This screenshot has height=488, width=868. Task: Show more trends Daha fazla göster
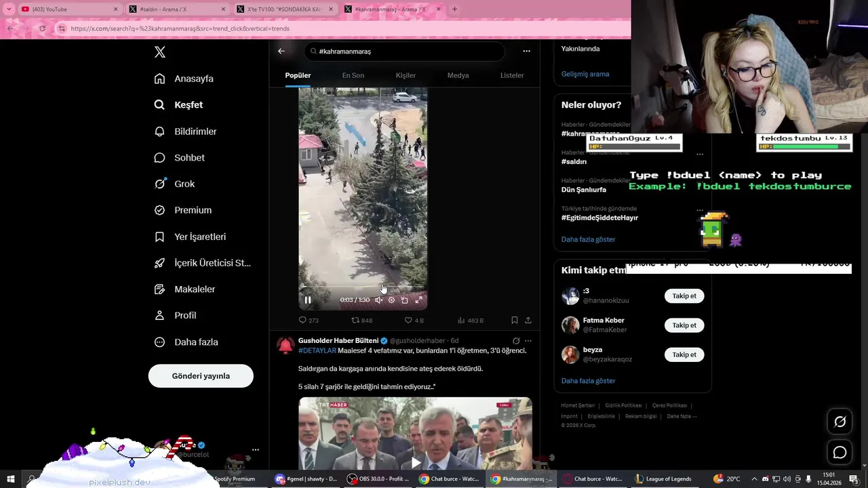pos(588,239)
